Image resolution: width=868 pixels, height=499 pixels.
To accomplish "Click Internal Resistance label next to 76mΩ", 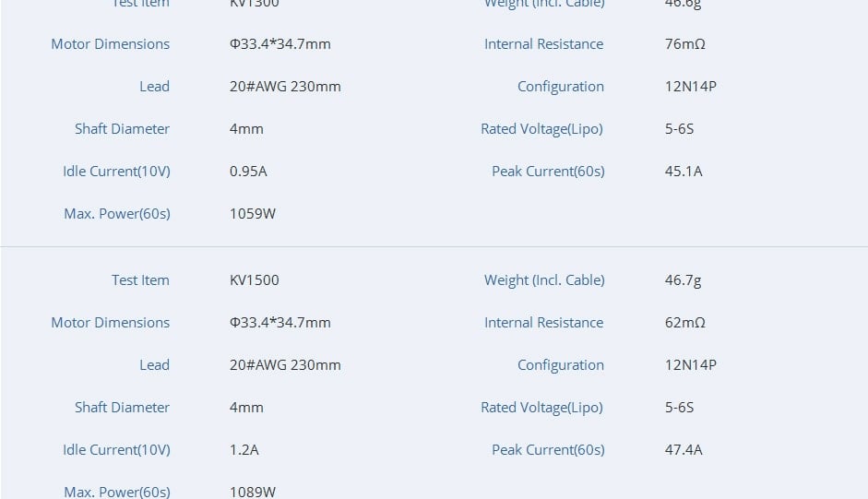I will pyautogui.click(x=543, y=44).
